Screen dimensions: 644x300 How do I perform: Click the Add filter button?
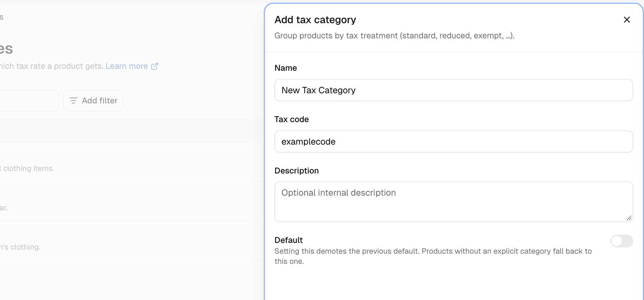93,101
